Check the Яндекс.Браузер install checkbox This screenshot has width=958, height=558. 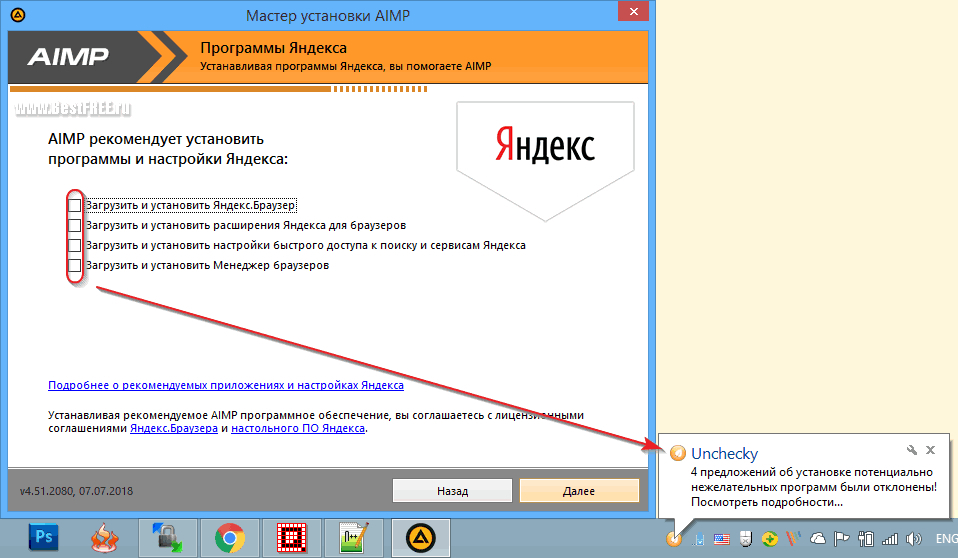click(x=75, y=205)
